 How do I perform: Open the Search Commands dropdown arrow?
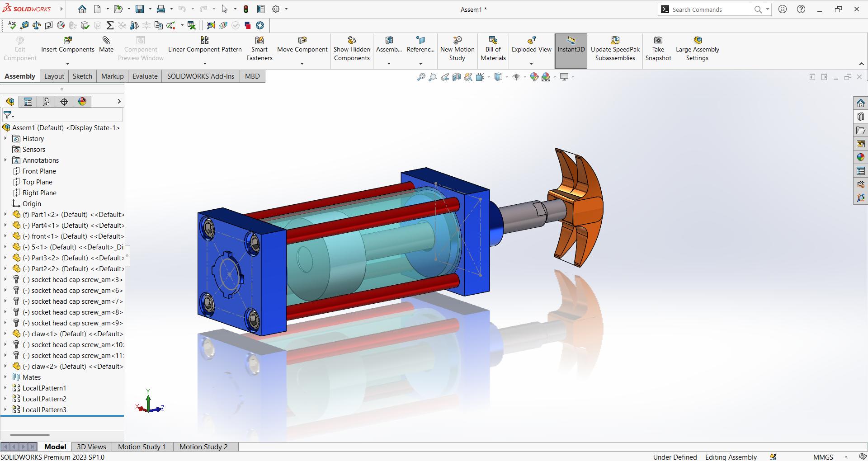[767, 9]
